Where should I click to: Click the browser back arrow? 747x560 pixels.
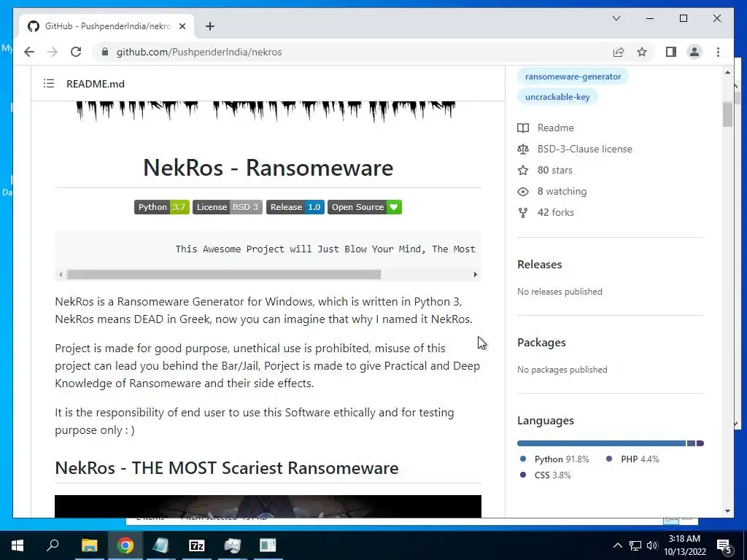tap(29, 52)
